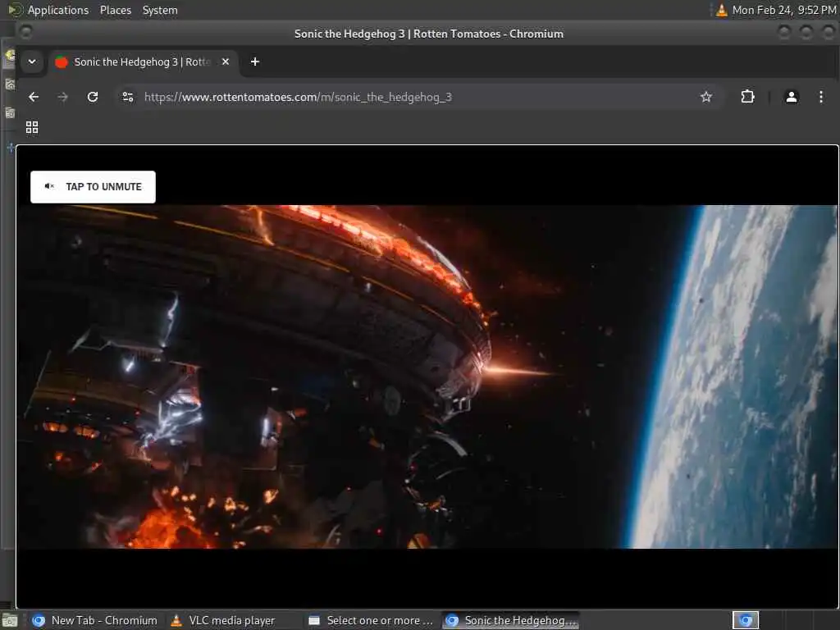Click the forward navigation arrow

point(62,97)
